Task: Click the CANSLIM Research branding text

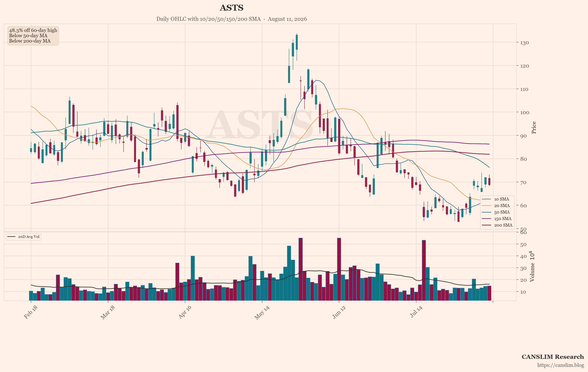Action: click(x=553, y=357)
